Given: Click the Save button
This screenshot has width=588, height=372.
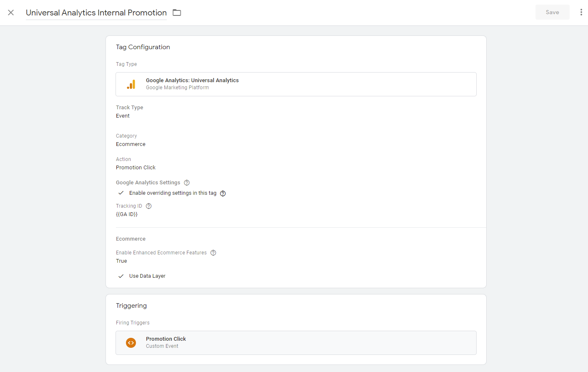Looking at the screenshot, I should point(552,12).
